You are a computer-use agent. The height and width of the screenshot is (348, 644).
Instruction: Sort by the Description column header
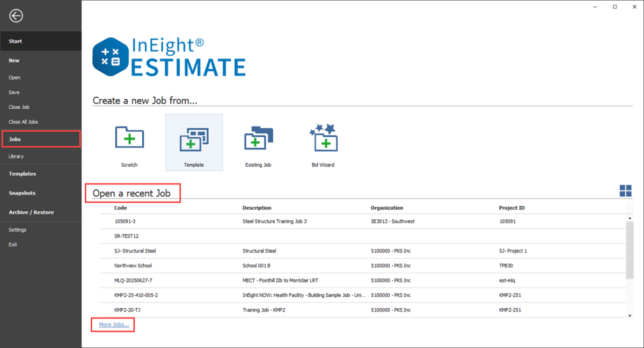click(257, 208)
